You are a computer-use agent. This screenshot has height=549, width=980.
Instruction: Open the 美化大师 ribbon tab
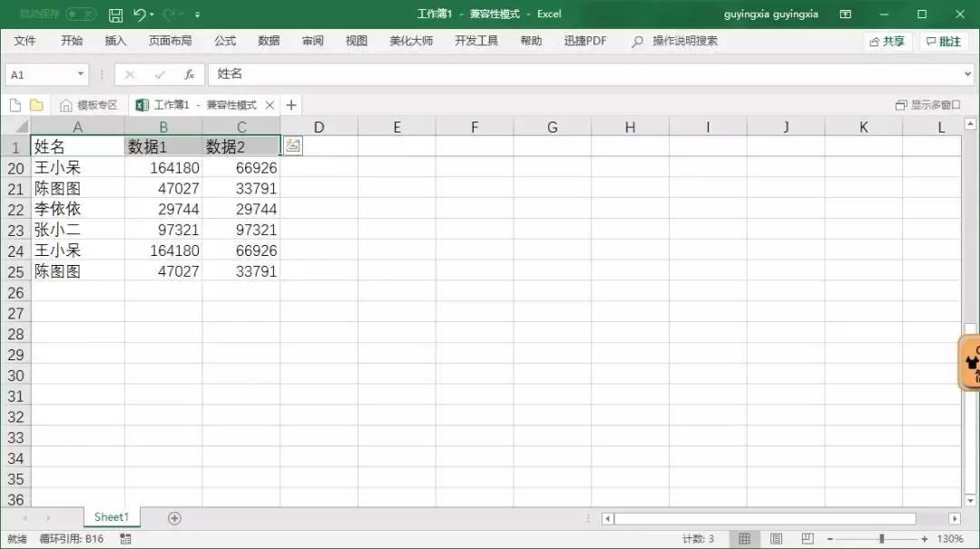pyautogui.click(x=410, y=41)
